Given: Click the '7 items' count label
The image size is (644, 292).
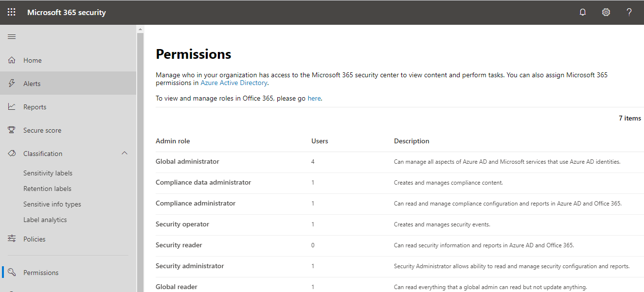Looking at the screenshot, I should pyautogui.click(x=630, y=118).
